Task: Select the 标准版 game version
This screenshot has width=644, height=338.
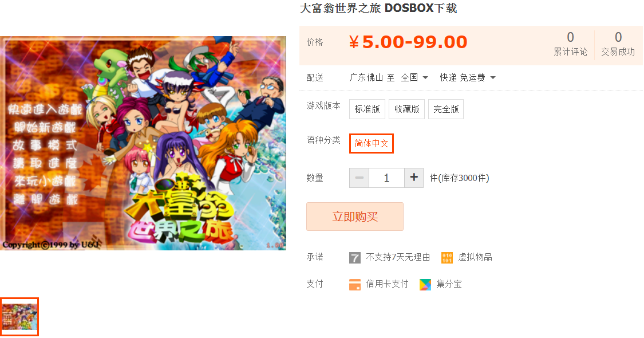Action: pyautogui.click(x=367, y=109)
